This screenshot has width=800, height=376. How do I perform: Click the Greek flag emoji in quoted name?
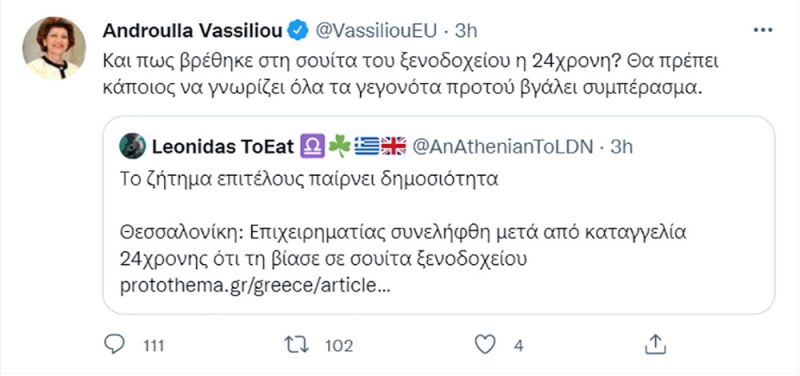(367, 147)
